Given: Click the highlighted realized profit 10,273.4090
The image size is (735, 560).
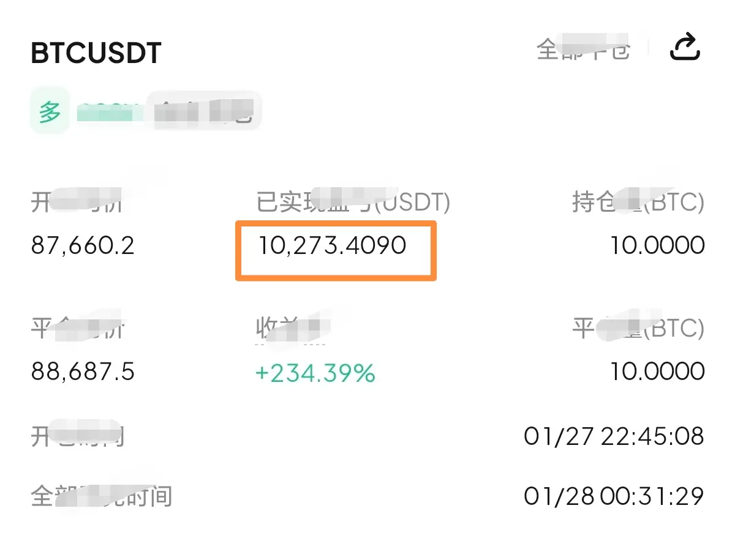Looking at the screenshot, I should pyautogui.click(x=332, y=246).
